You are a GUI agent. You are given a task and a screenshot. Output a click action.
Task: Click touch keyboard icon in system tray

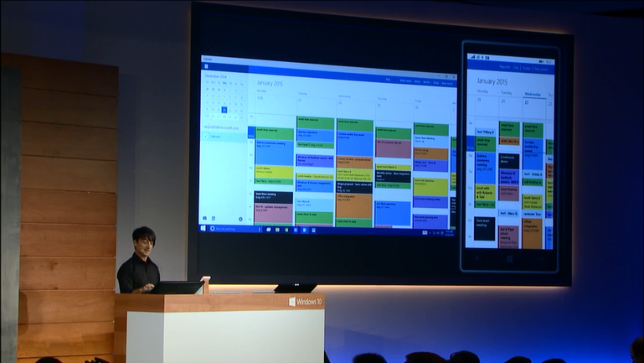425,233
